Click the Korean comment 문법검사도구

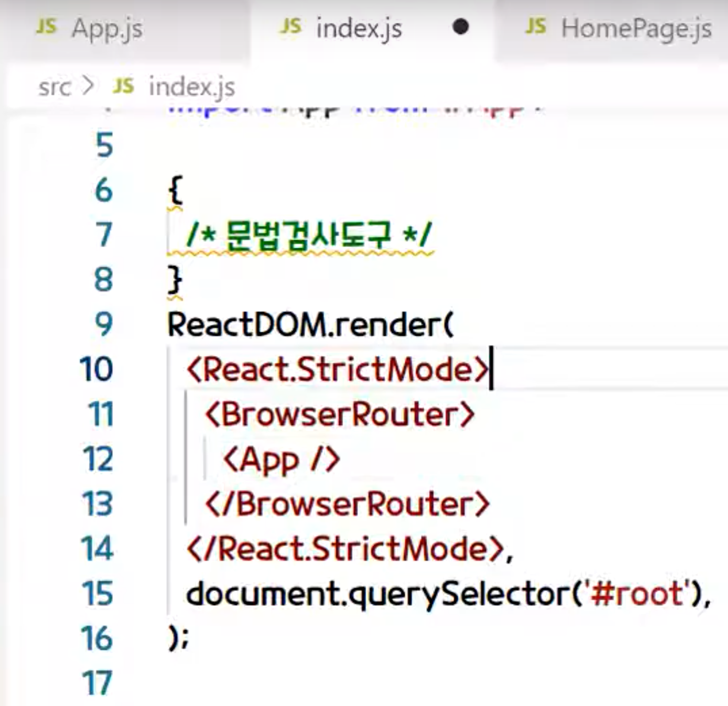308,236
